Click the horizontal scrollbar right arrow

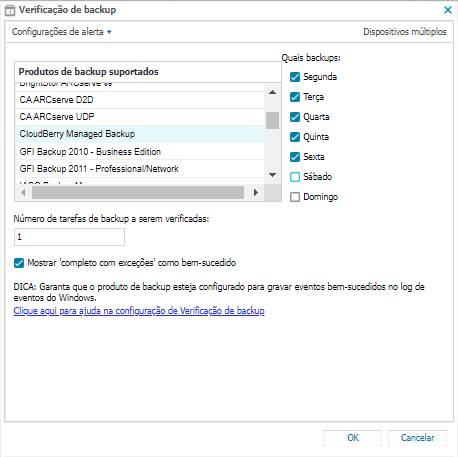tap(256, 192)
